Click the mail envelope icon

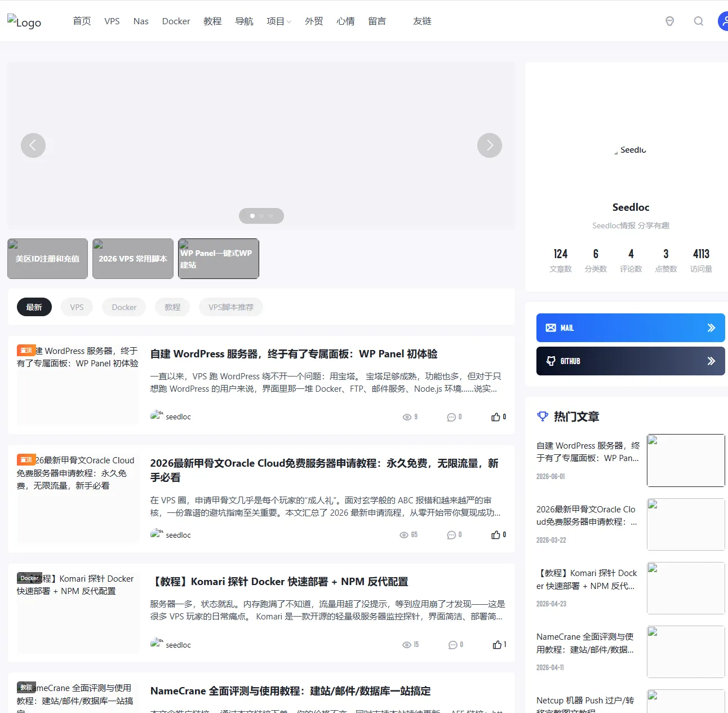tap(551, 328)
